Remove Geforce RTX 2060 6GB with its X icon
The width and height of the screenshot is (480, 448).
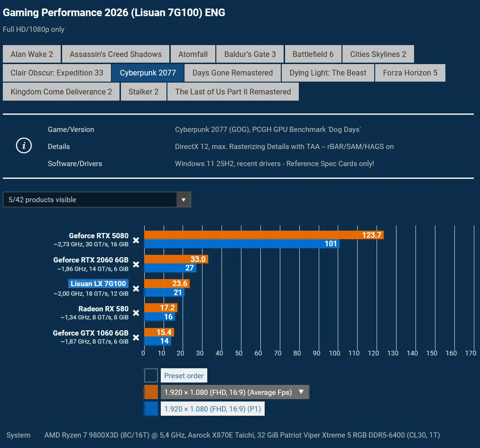136,264
